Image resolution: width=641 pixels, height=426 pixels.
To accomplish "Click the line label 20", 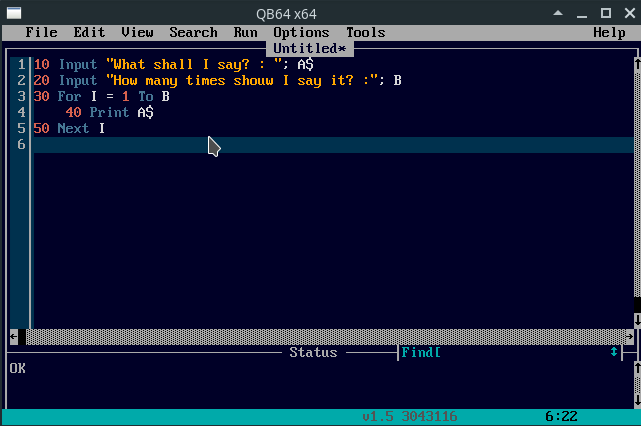I will tap(41, 80).
